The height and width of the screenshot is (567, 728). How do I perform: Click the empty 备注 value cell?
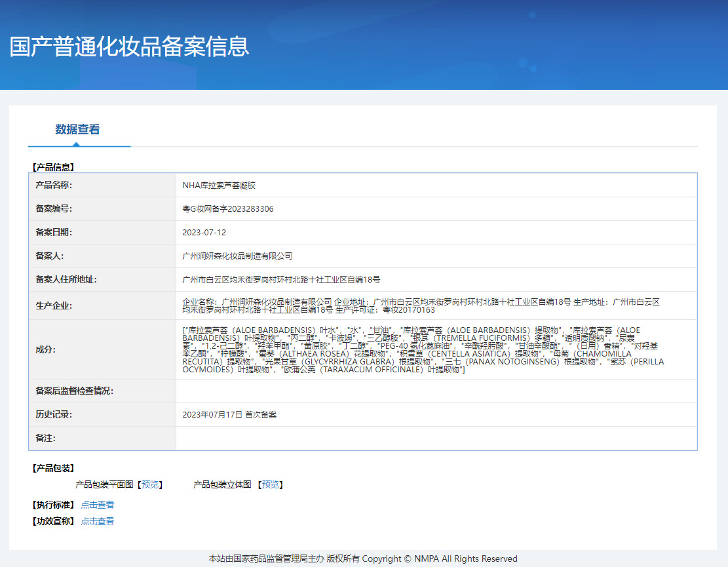pos(436,438)
